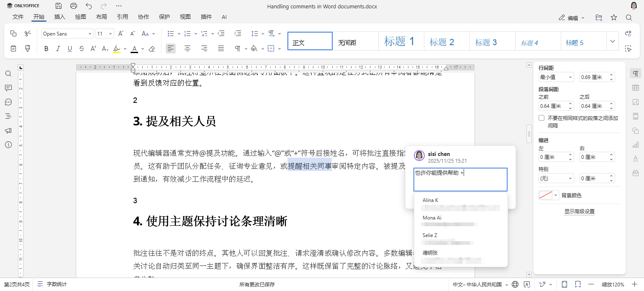Toggle strikethrough formatting

pos(82,48)
